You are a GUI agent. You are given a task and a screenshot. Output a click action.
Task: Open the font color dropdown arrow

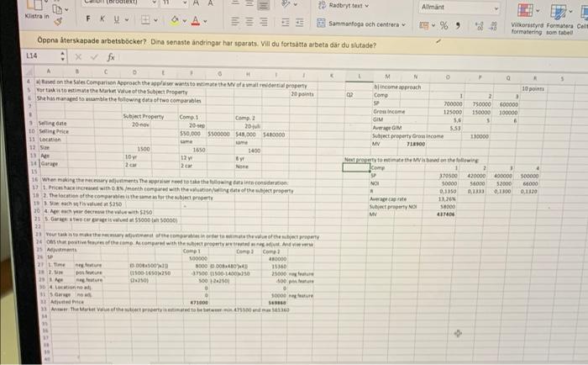(x=205, y=21)
